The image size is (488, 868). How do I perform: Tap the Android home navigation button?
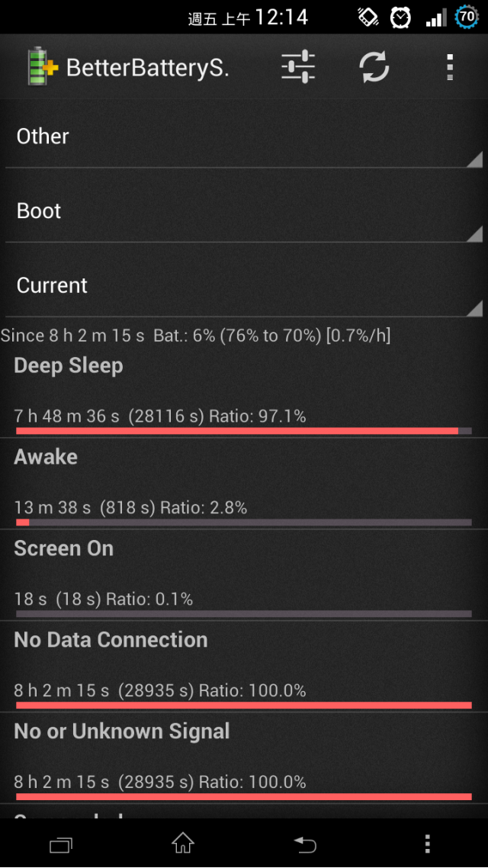(182, 843)
